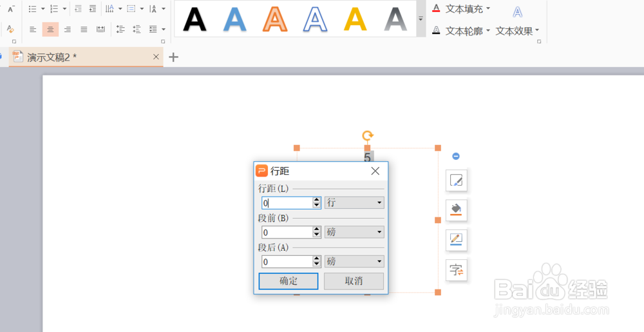Apply the orange outlined WordArt style
The image size is (644, 332).
coord(275,19)
